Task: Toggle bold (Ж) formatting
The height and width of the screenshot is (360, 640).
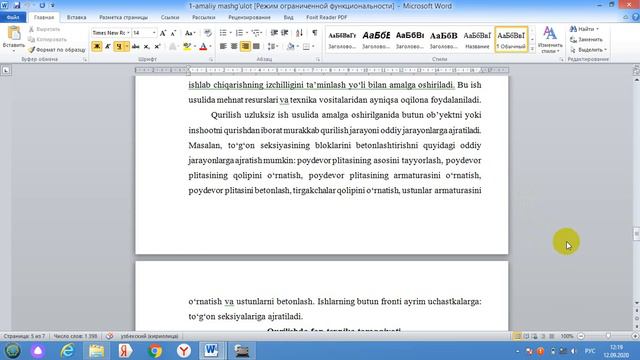Action: coord(97,47)
